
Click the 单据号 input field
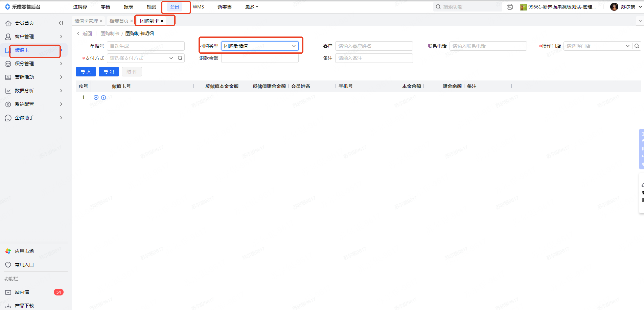[146, 46]
